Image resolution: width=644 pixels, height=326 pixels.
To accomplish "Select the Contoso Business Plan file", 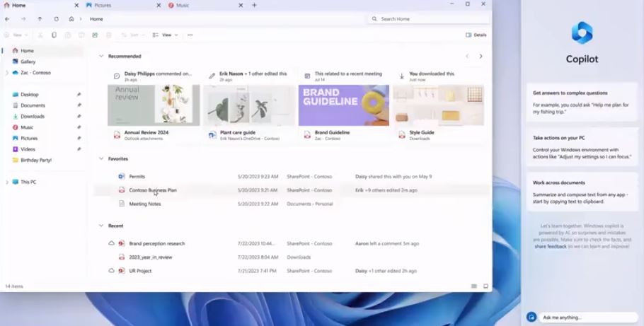I will pos(292,190).
